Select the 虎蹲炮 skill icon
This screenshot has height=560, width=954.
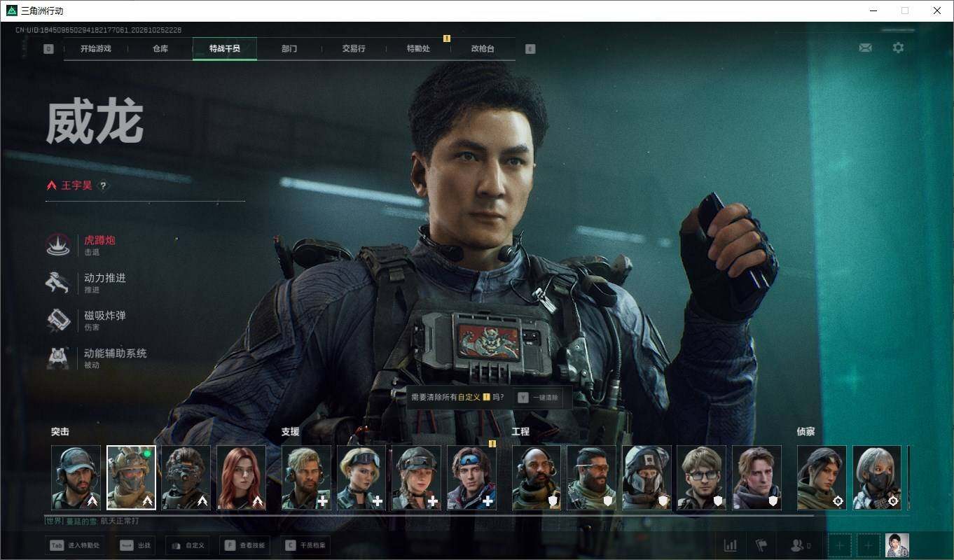pos(58,245)
